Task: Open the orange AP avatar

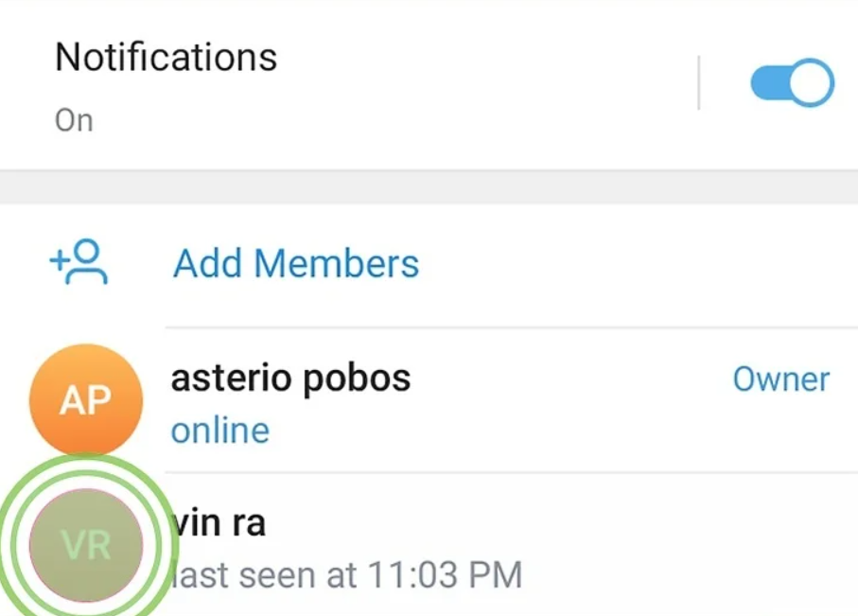Action: click(x=86, y=401)
